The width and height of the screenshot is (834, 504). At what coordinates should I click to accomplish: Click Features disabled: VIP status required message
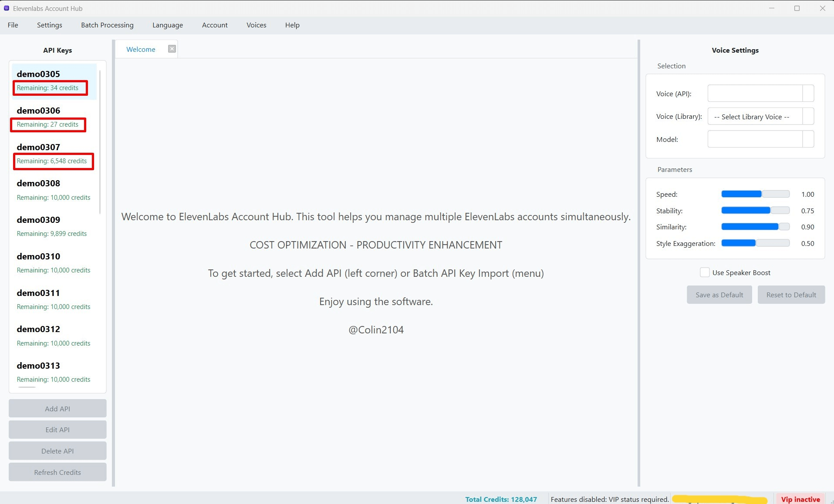click(610, 499)
